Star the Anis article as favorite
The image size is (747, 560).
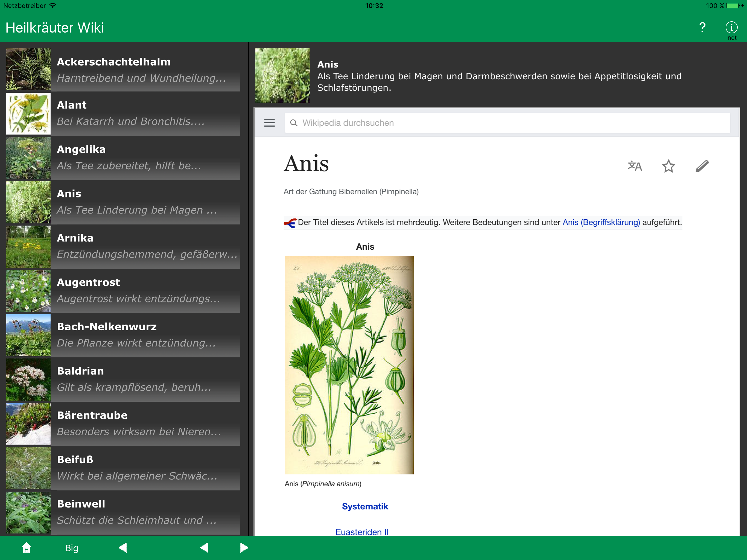click(x=668, y=166)
